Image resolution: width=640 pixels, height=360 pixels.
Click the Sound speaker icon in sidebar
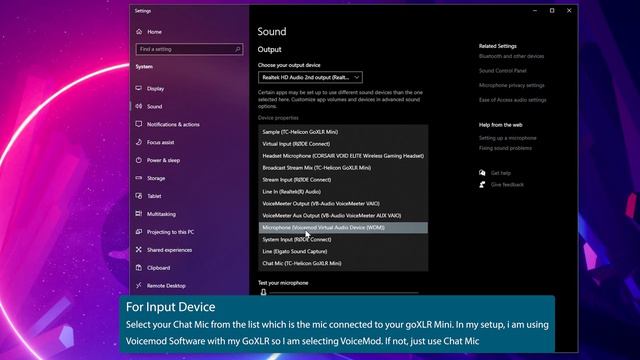tap(139, 106)
